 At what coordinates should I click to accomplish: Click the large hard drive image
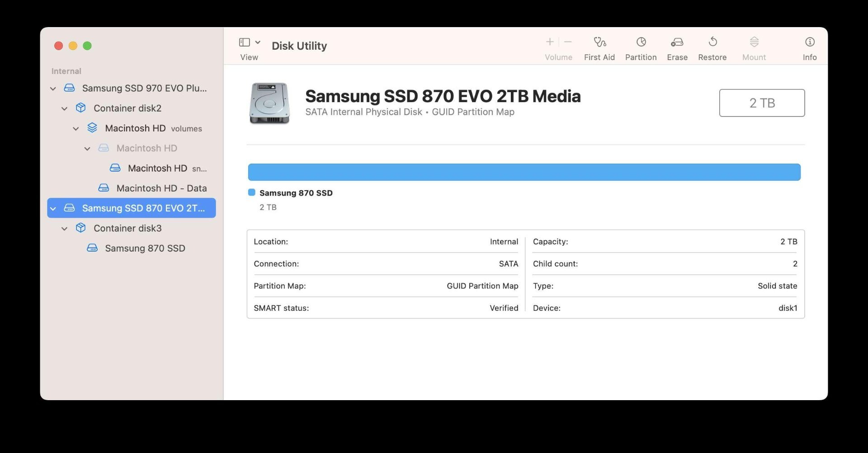click(269, 103)
